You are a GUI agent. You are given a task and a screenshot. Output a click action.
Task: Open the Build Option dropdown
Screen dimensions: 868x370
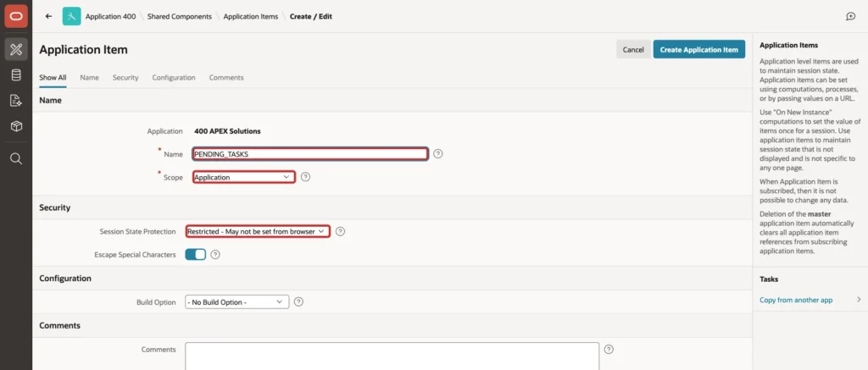237,302
